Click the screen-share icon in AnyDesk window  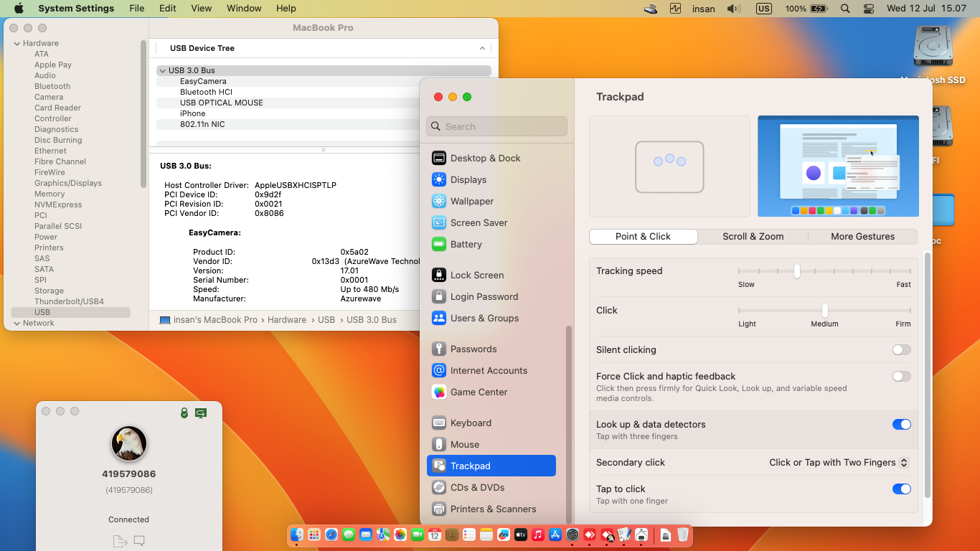pos(201,413)
